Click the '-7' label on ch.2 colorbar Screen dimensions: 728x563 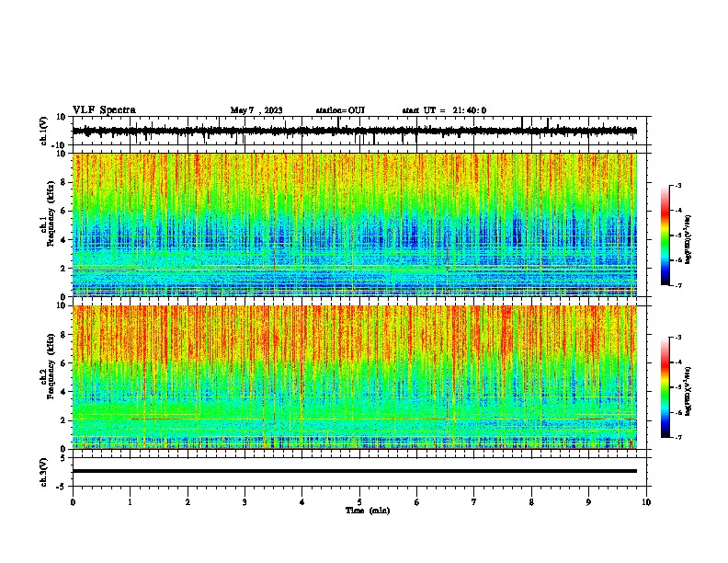677,437
